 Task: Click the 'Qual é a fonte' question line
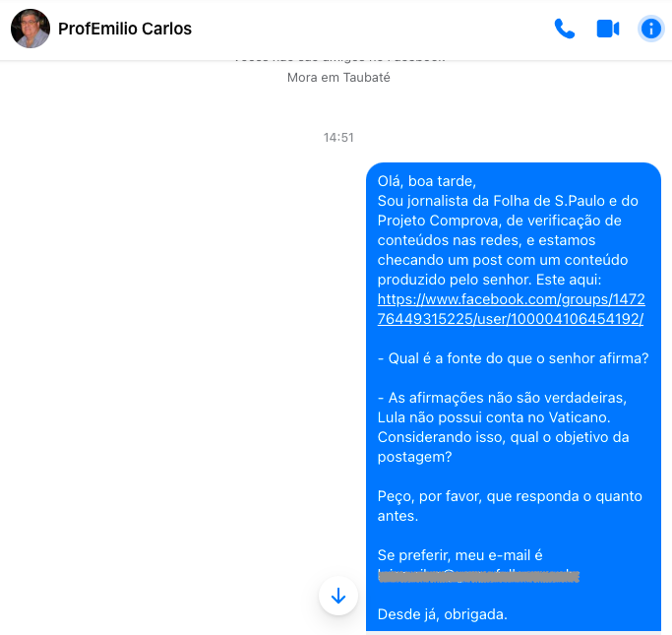(x=513, y=358)
